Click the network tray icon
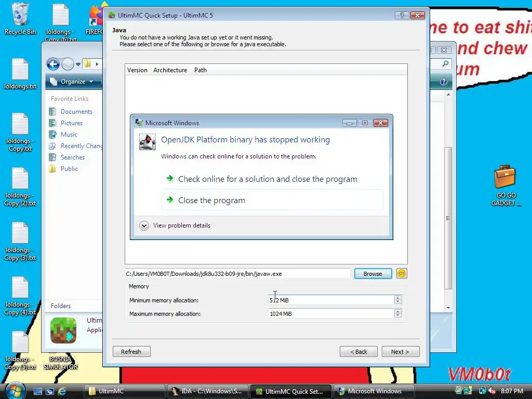The height and width of the screenshot is (399, 532). tap(482, 391)
